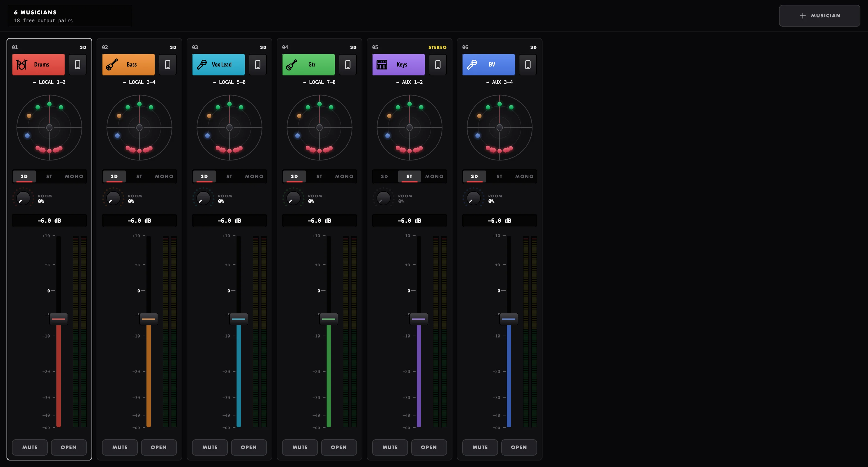Open the BV channel strip
The width and height of the screenshot is (868, 467).
519,447
